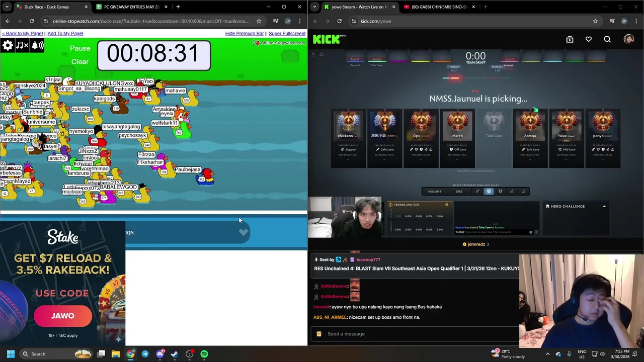644x362 pixels.
Task: Bookmark the online-stopwatch page with the star
Action: tap(259, 21)
